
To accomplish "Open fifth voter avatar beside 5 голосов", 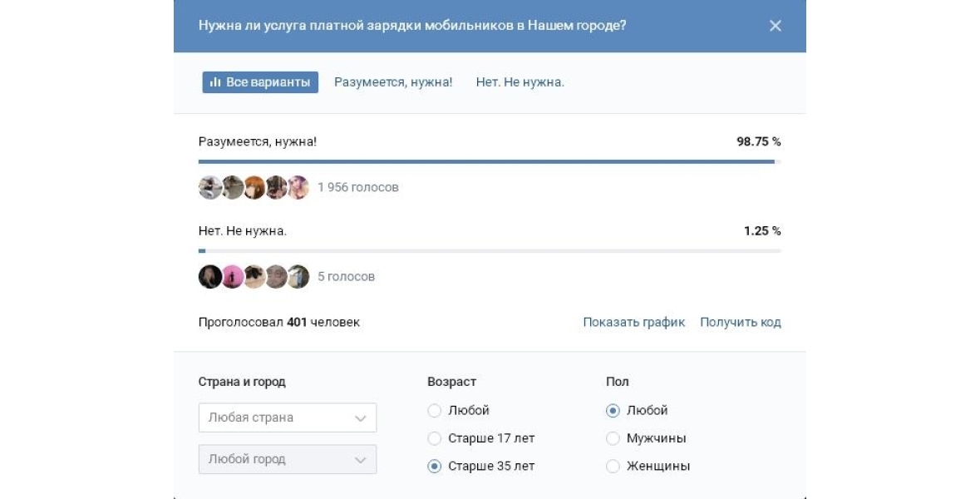I will pyautogui.click(x=298, y=276).
